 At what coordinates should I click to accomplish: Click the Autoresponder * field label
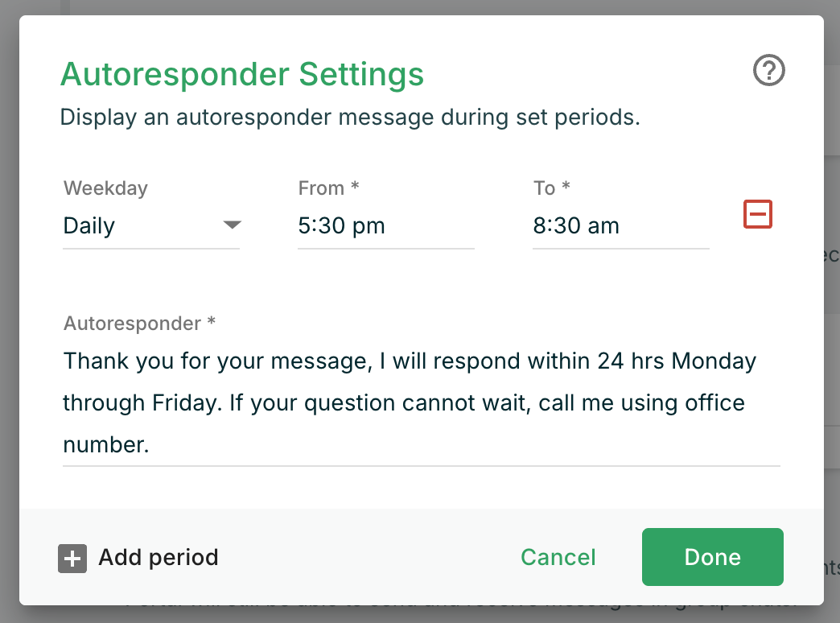139,324
